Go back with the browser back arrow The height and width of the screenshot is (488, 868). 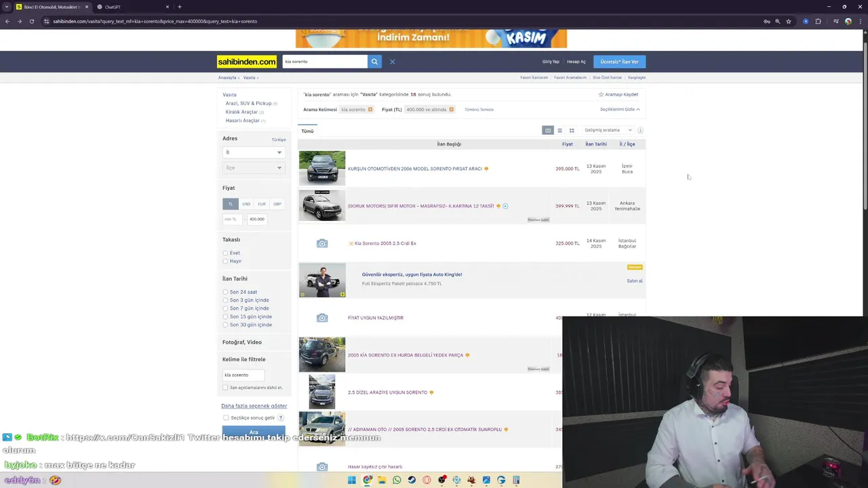click(x=7, y=21)
